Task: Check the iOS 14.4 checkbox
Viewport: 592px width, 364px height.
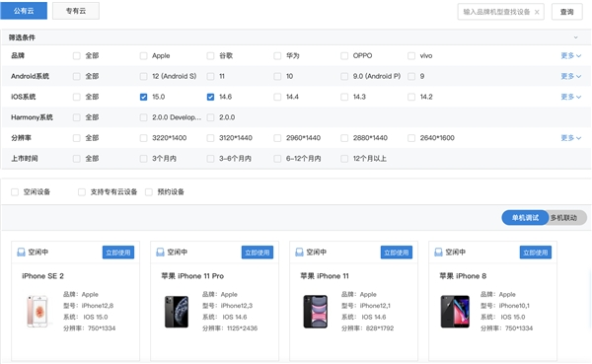Action: 277,97
